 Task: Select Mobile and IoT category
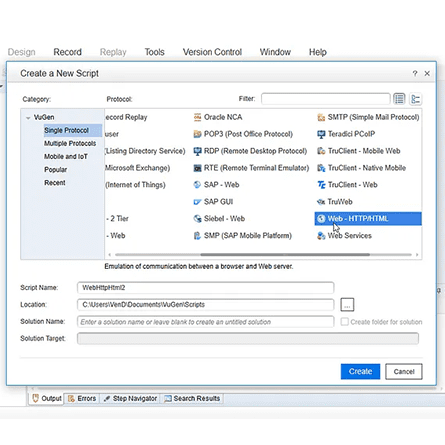coord(66,156)
